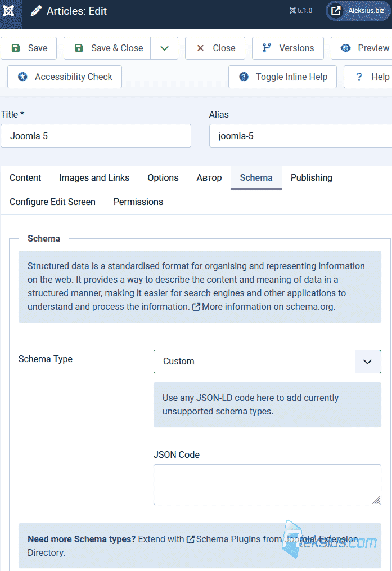The height and width of the screenshot is (571, 392).
Task: Click the floppy disk icon on Save
Action: click(16, 48)
